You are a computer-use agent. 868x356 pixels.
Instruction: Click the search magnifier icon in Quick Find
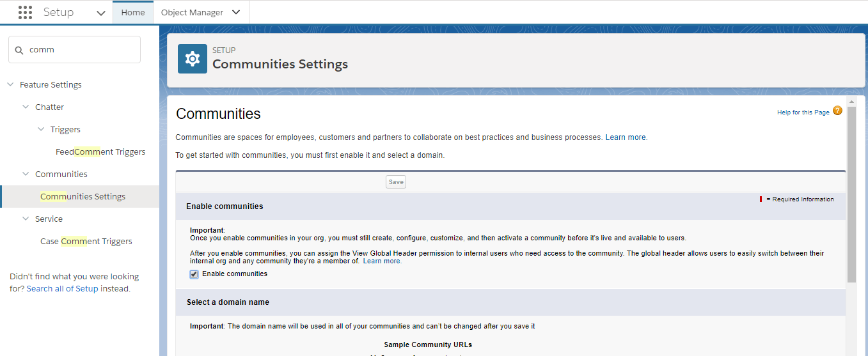19,50
